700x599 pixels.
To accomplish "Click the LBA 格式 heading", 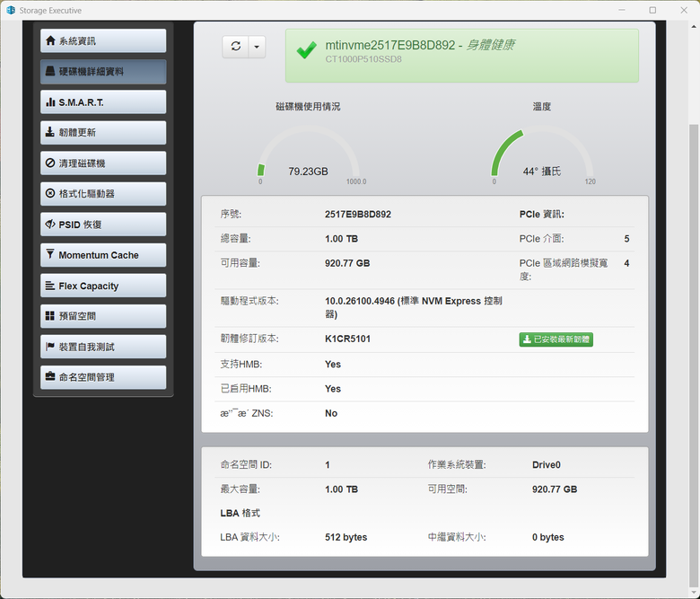I will coord(241,514).
